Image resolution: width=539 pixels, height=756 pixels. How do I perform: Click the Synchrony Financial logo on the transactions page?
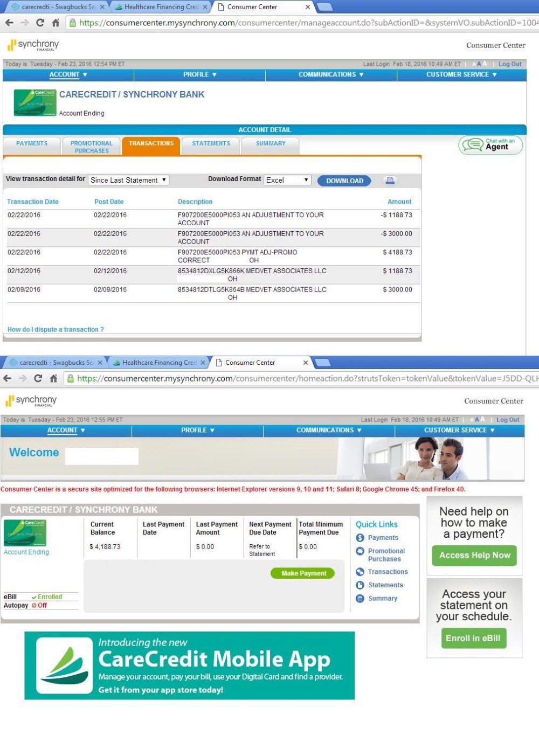[33, 45]
